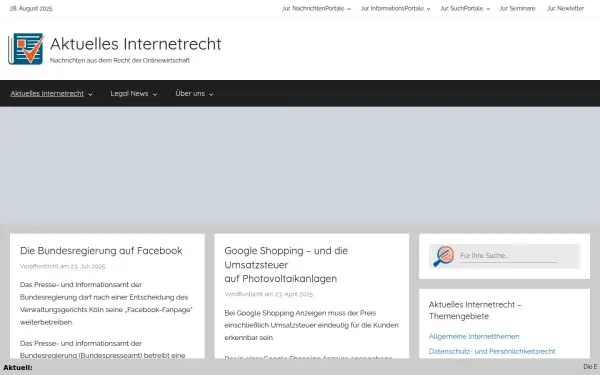The height and width of the screenshot is (375, 600).
Task: Open Datenschutz- und Persönlichkeitsrecht topic link
Action: (x=492, y=351)
